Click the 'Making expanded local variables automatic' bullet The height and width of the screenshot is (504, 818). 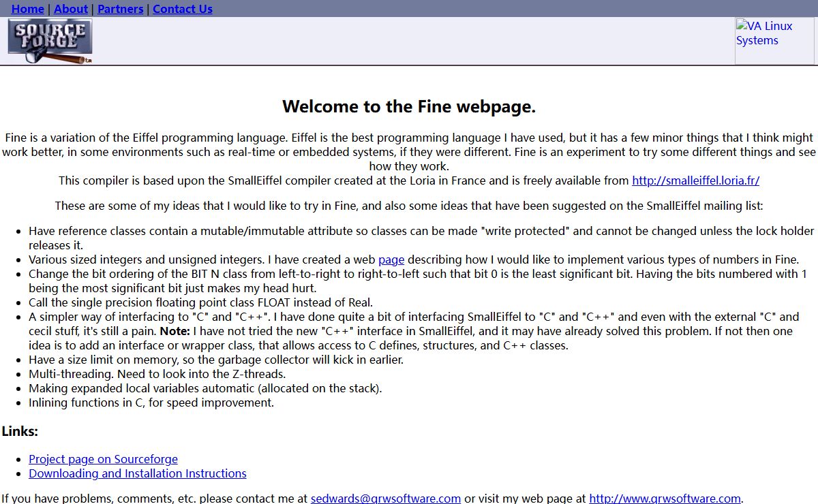coord(205,388)
